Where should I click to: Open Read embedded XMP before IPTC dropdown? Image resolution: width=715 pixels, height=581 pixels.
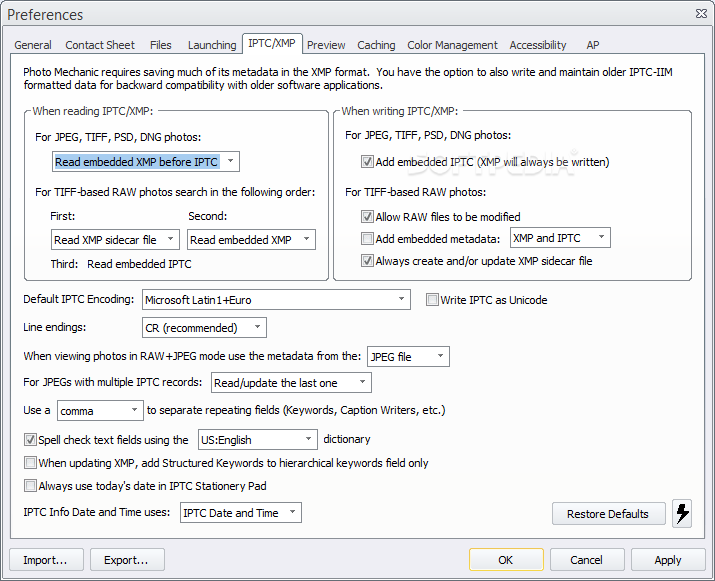(146, 162)
